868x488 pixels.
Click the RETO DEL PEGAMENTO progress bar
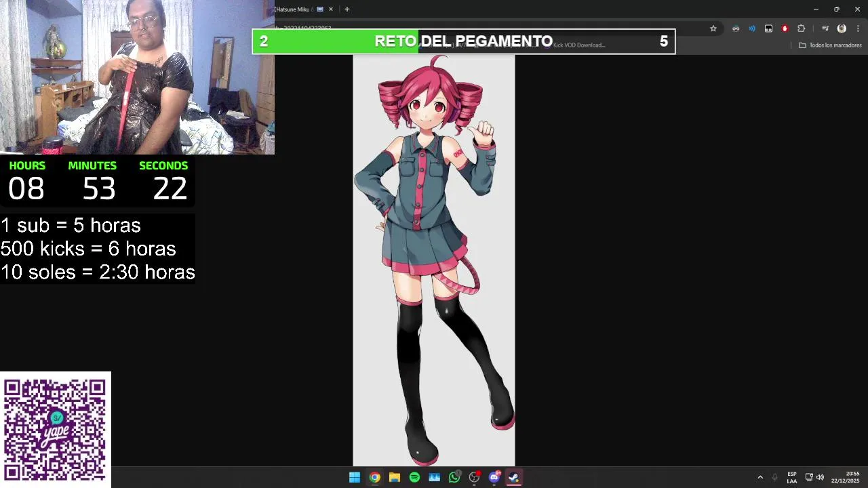pyautogui.click(x=464, y=41)
